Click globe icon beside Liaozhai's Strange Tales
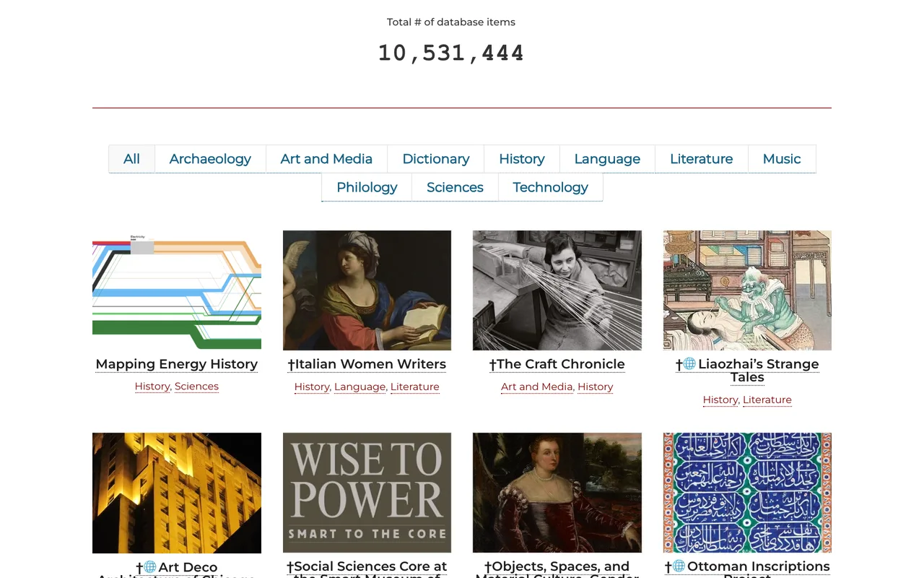 [x=689, y=363]
